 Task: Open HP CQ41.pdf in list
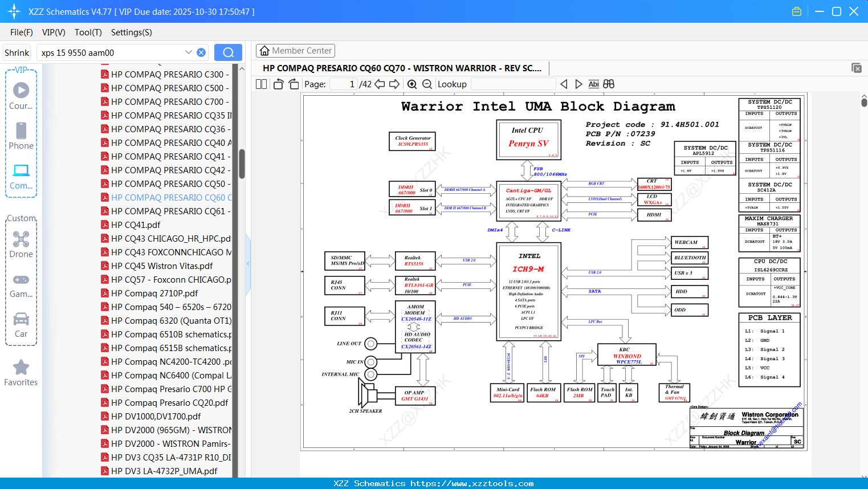[x=131, y=225]
